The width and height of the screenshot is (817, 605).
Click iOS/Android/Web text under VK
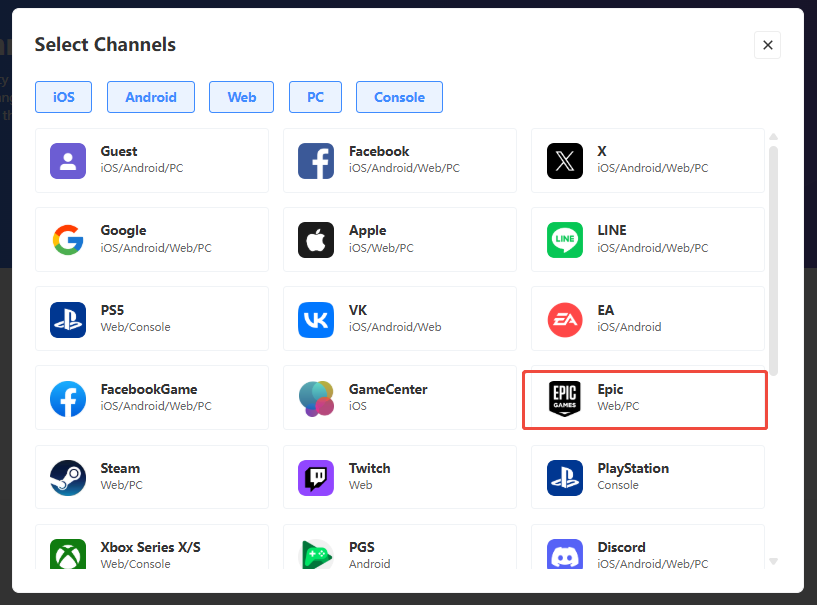coord(395,327)
